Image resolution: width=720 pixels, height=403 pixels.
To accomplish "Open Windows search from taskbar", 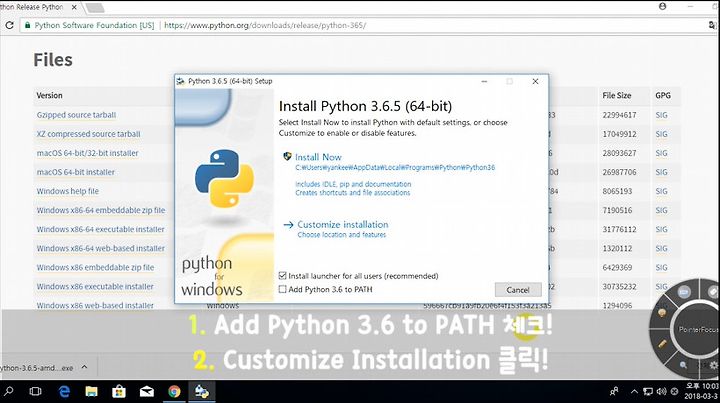I will [x=8, y=392].
